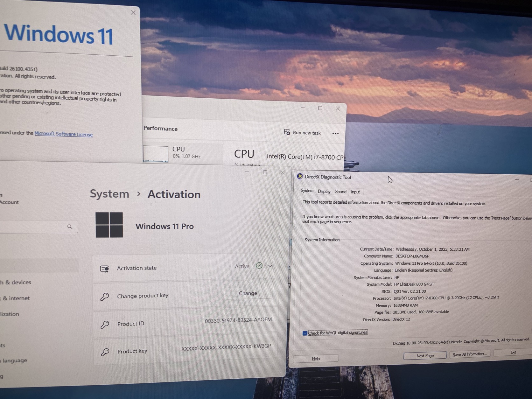Close the About Windows 11 dialog

point(133,12)
